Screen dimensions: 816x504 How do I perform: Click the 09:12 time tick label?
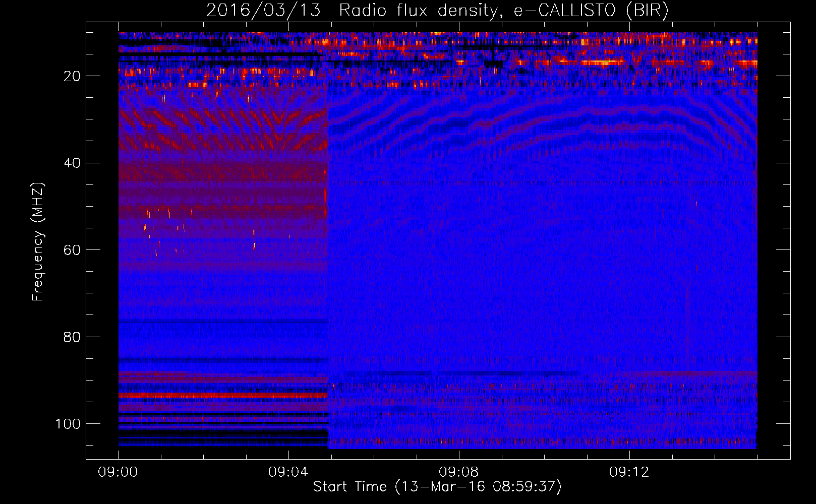tap(629, 472)
